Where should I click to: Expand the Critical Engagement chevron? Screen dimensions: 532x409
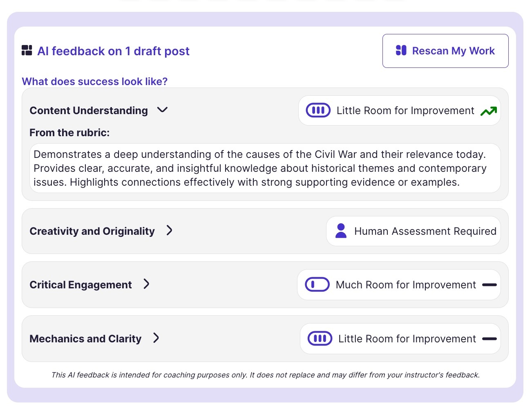click(x=146, y=284)
